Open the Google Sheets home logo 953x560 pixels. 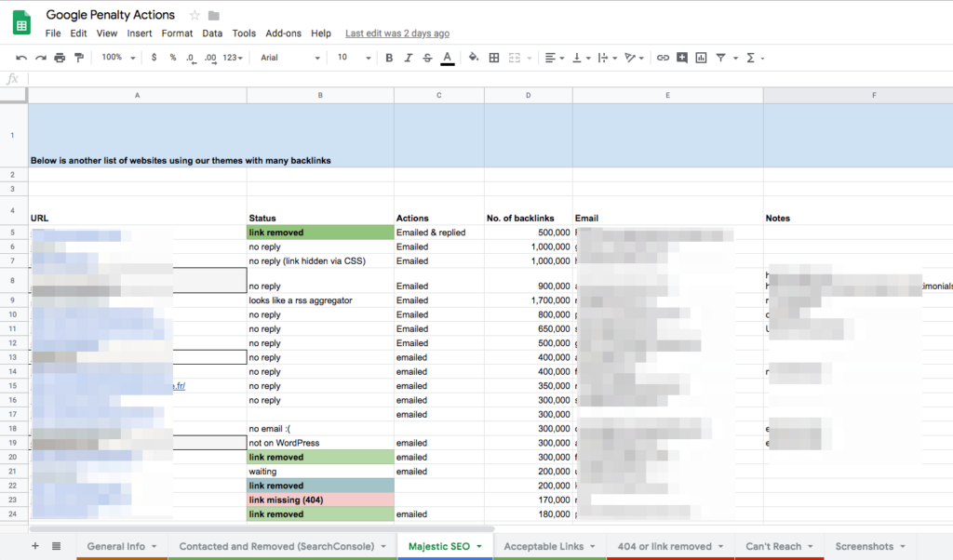pos(22,23)
